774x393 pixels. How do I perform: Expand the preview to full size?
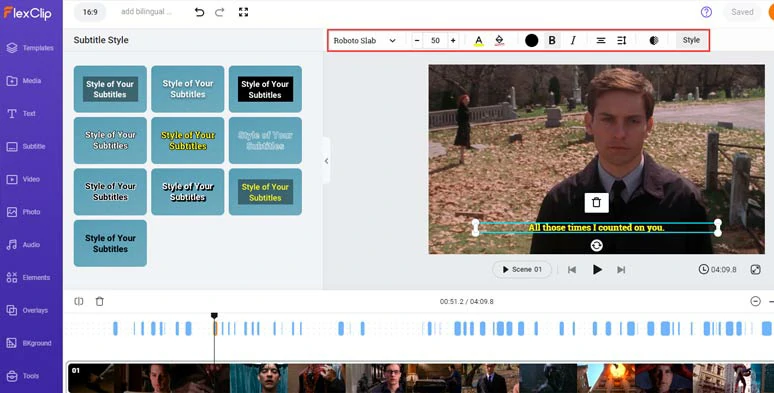click(x=755, y=270)
